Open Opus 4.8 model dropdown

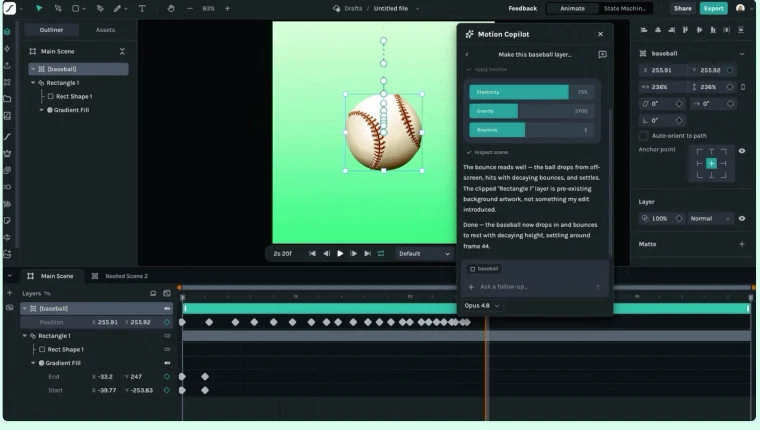click(x=481, y=306)
